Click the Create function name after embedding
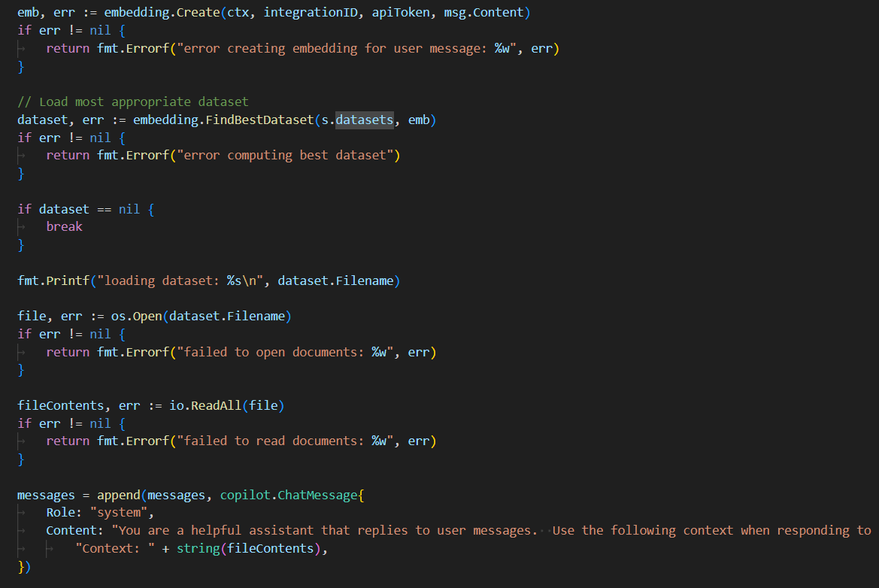This screenshot has height=588, width=879. click(x=198, y=12)
